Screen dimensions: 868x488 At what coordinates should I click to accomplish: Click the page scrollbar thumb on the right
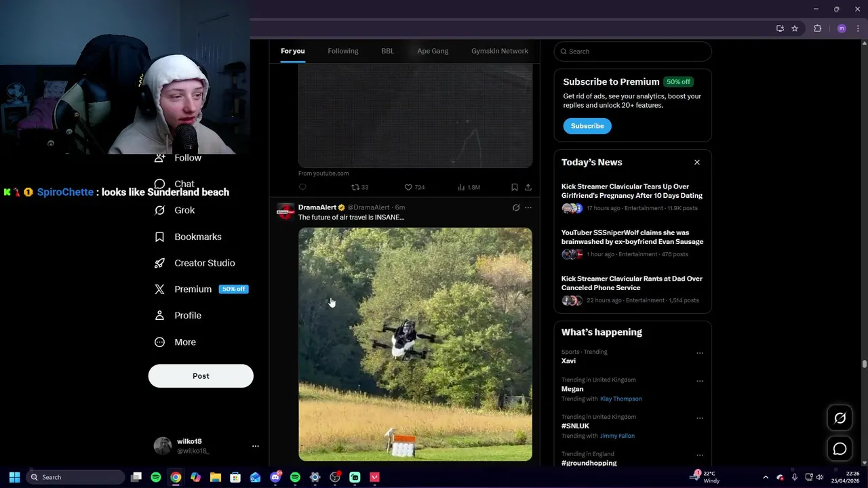865,365
